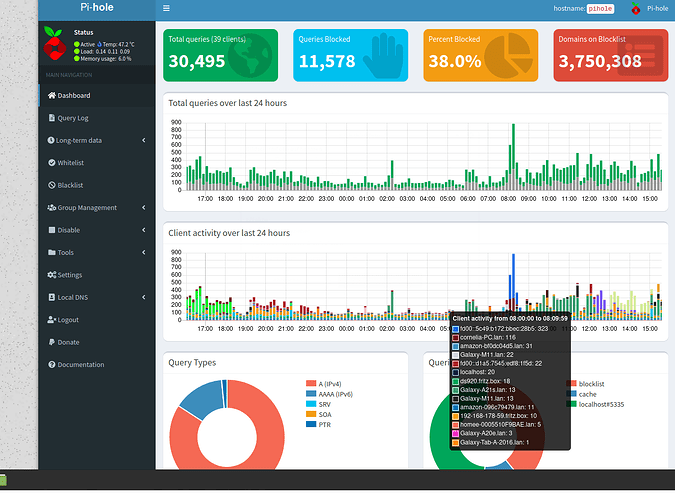Open Query Log from sidebar
This screenshot has width=675, height=499.
pyautogui.click(x=72, y=118)
